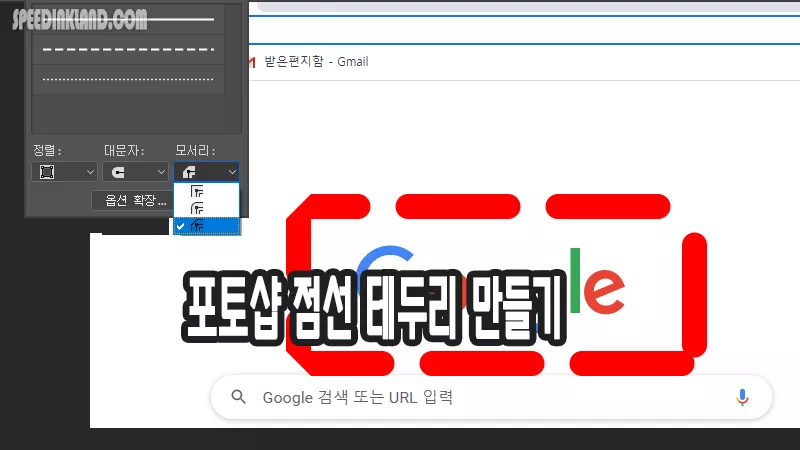The height and width of the screenshot is (450, 800).
Task: Open the 대문자 (caps) dropdown
Action: pos(135,172)
